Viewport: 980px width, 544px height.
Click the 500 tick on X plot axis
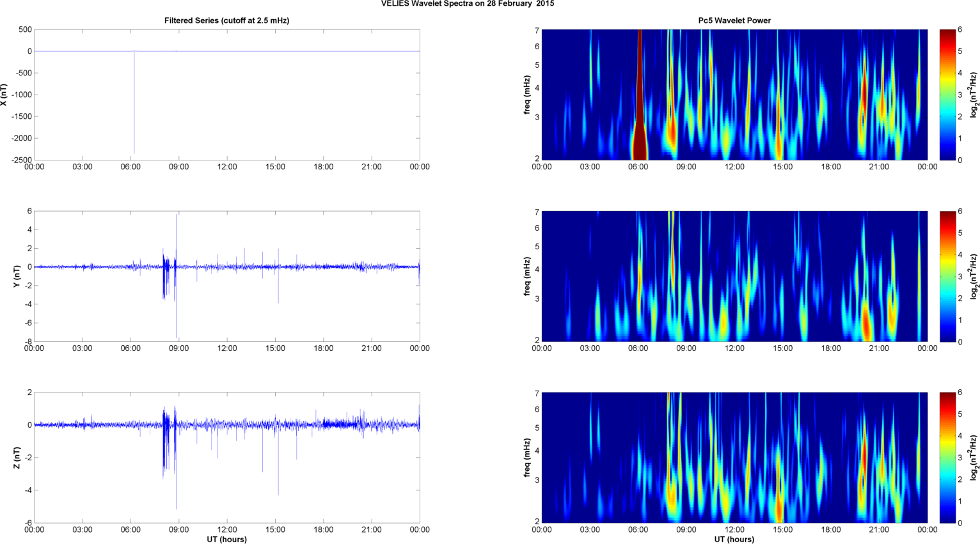(x=26, y=29)
